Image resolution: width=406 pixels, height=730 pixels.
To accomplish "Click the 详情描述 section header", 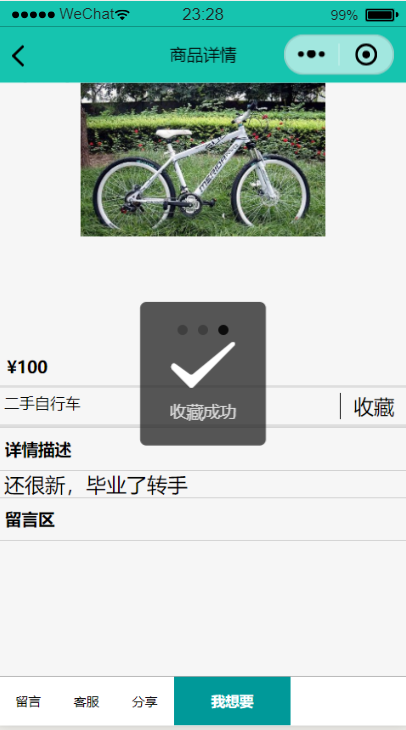I will pos(38,450).
